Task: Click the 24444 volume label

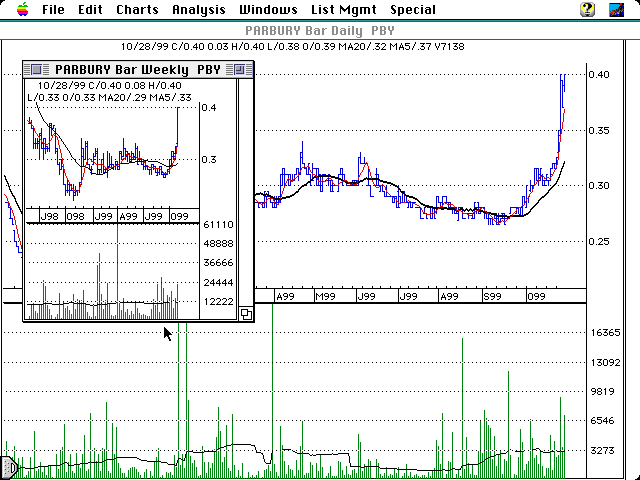Action: click(218, 282)
